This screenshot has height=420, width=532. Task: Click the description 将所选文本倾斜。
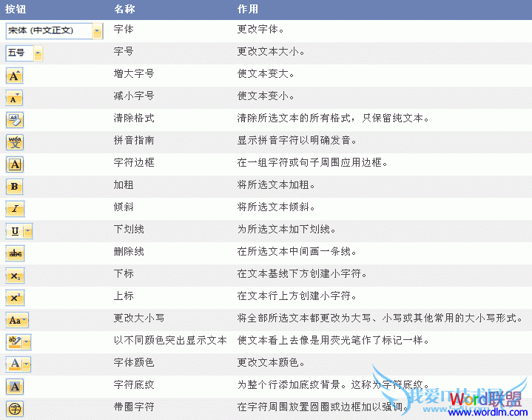coord(276,207)
